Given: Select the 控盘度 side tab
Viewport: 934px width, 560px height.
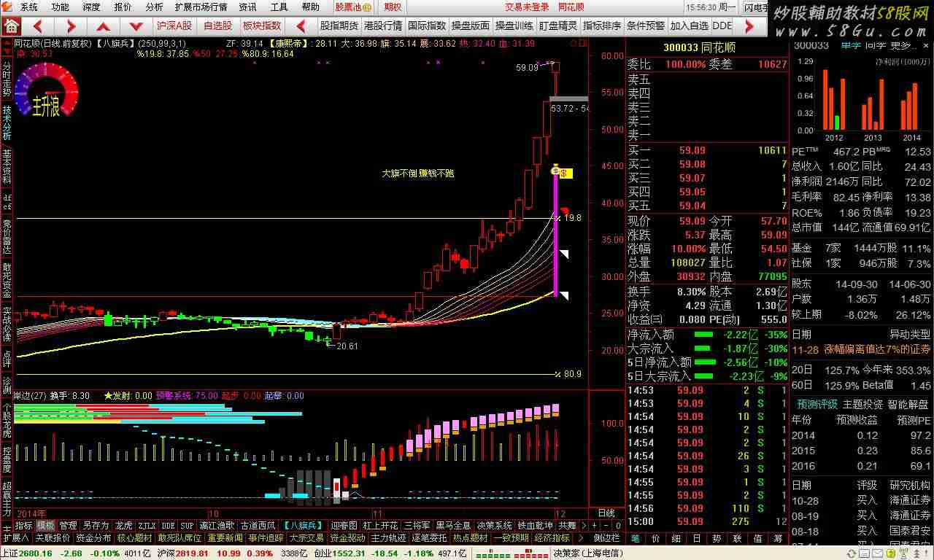Looking at the screenshot, I should (x=7, y=459).
